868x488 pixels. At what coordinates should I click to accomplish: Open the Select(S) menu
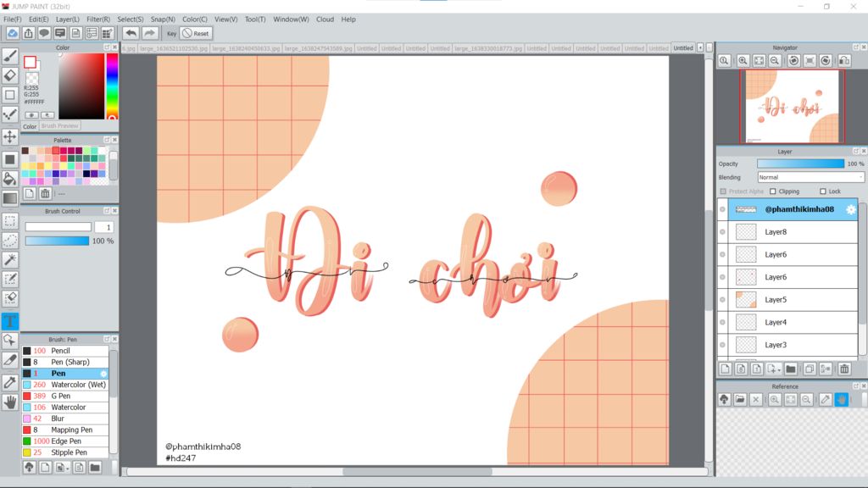click(x=130, y=19)
